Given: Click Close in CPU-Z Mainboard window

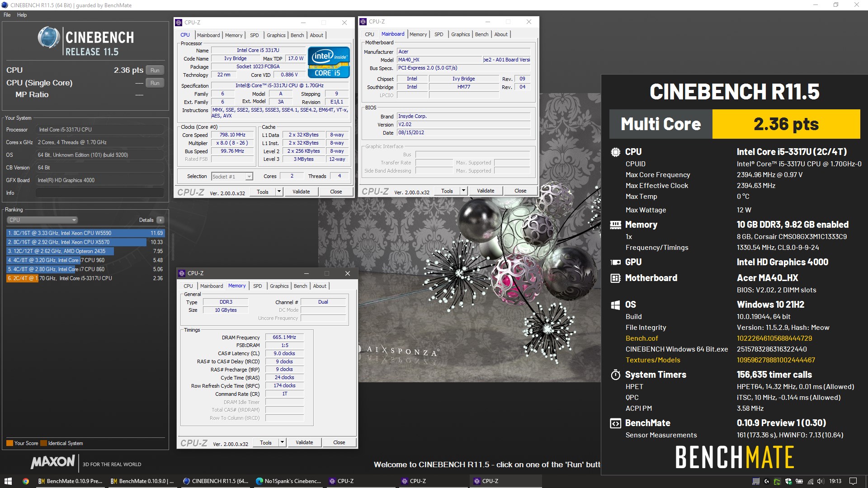Looking at the screenshot, I should pos(520,191).
